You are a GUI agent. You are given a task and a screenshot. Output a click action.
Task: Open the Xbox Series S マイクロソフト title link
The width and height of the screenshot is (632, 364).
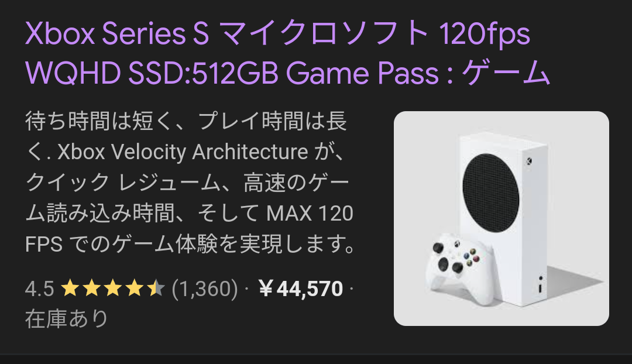(x=277, y=33)
